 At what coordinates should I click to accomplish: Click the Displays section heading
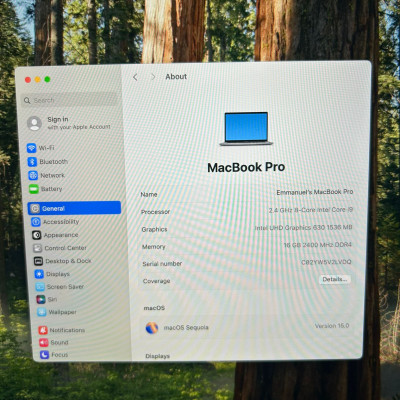[157, 356]
